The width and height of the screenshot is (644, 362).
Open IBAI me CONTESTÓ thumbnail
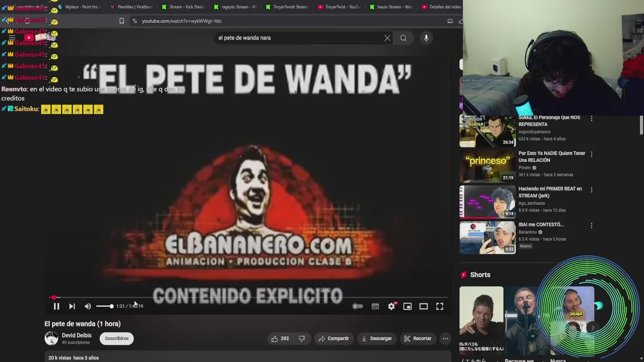[x=488, y=238]
